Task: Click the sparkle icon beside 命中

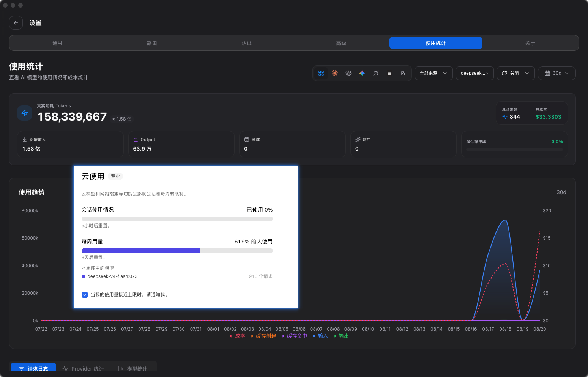Action: [358, 140]
